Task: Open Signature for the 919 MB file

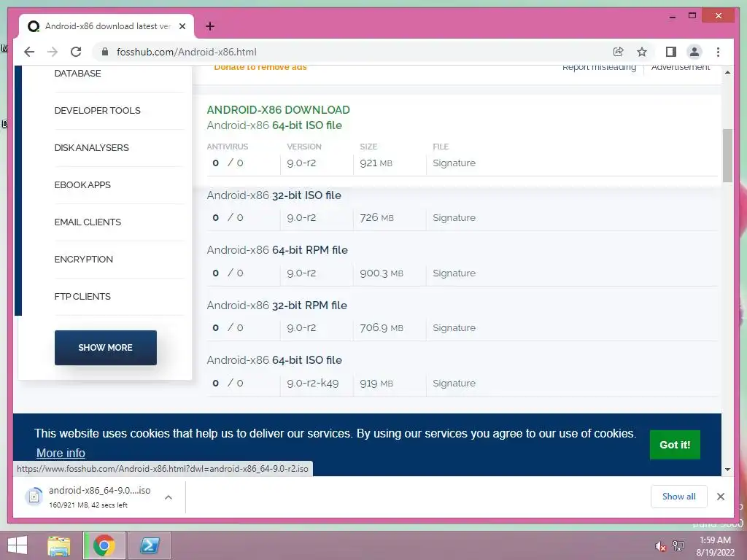Action: pyautogui.click(x=454, y=383)
